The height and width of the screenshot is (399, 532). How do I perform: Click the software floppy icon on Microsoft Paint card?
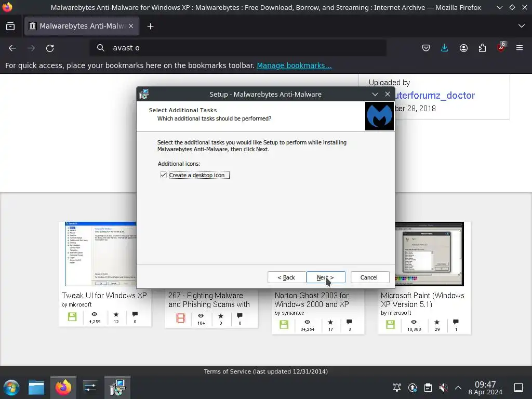point(391,325)
